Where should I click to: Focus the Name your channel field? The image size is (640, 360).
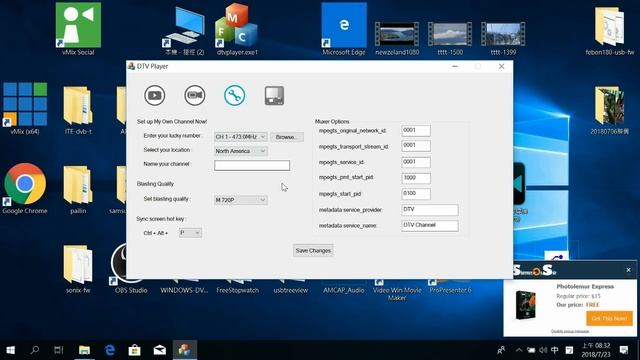coord(252,165)
